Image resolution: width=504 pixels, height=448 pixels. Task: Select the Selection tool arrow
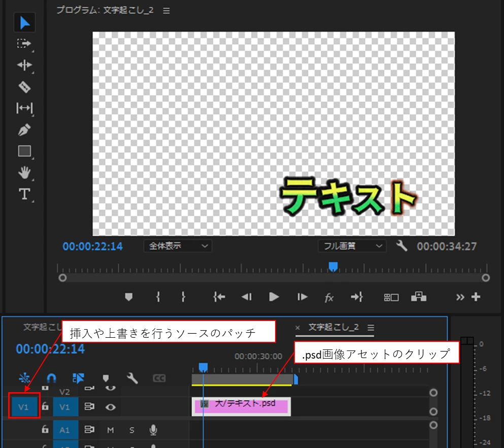coord(24,22)
